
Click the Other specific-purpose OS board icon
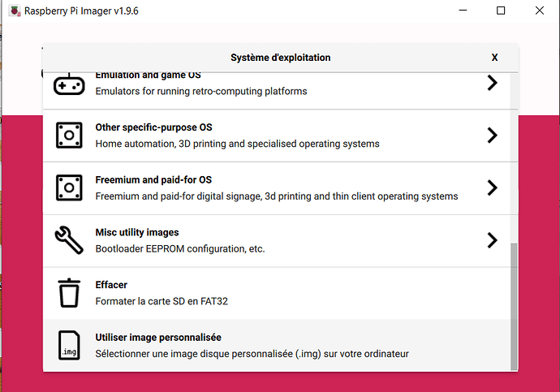coord(69,136)
